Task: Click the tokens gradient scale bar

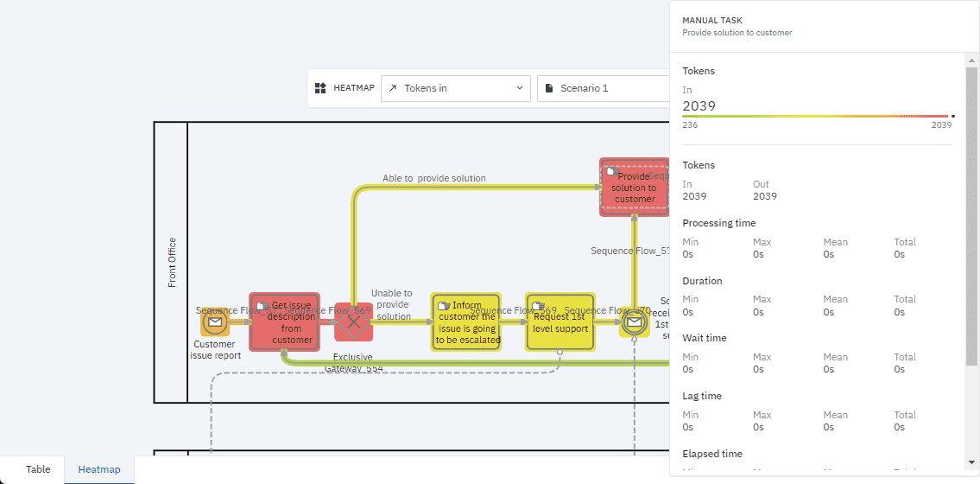Action: coord(816,117)
